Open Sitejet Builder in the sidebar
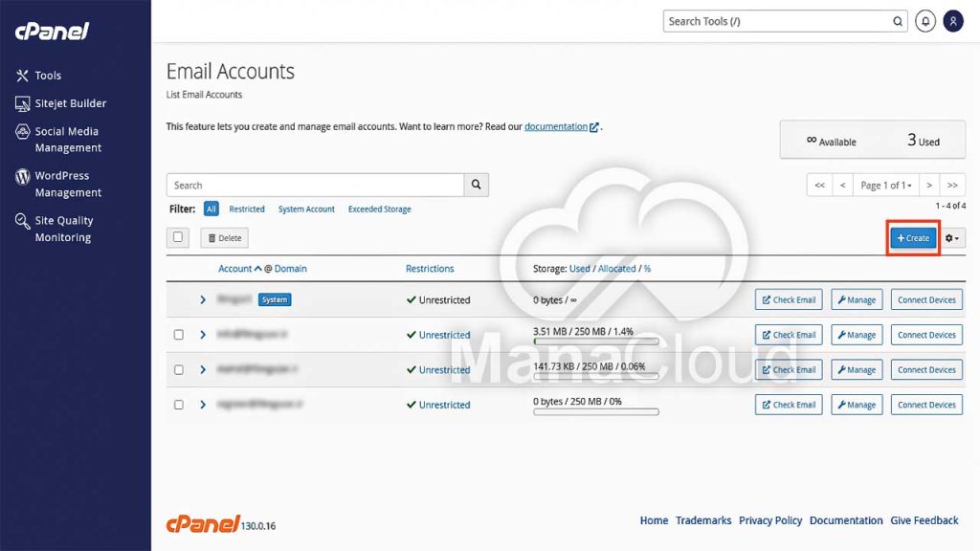The width and height of the screenshot is (980, 551). click(x=70, y=103)
